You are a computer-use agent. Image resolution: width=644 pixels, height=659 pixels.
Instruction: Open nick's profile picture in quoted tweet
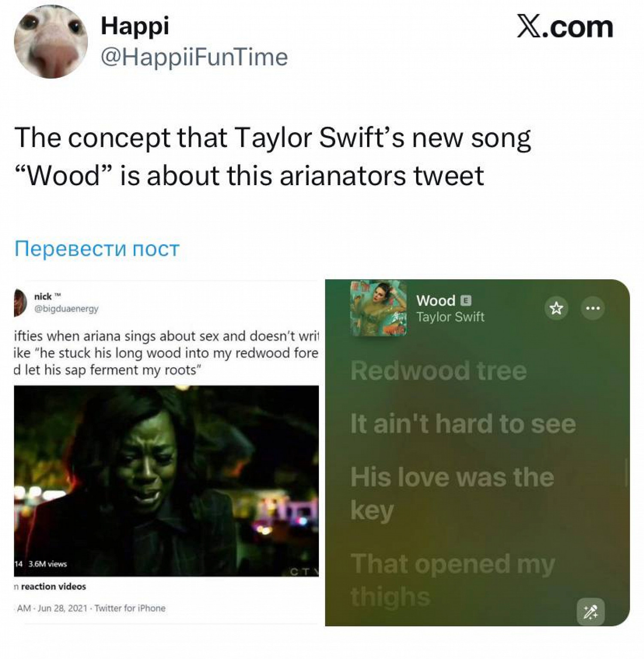pos(20,302)
